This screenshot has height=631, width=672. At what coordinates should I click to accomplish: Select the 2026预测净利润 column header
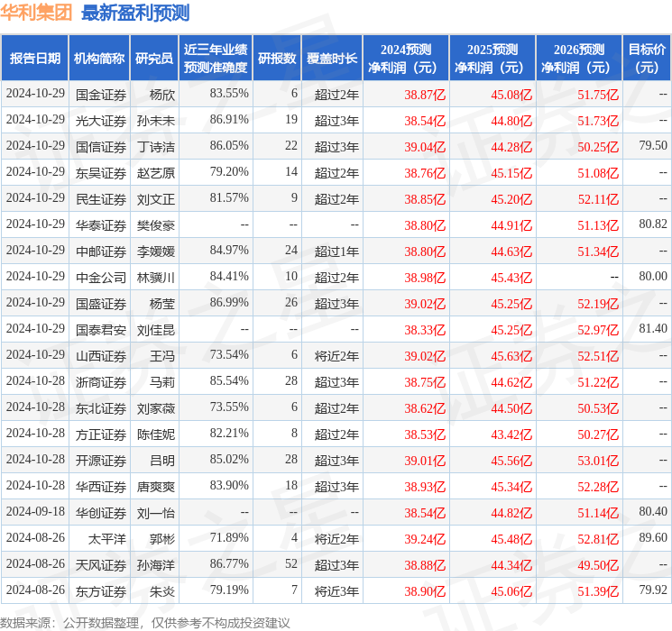(x=579, y=59)
